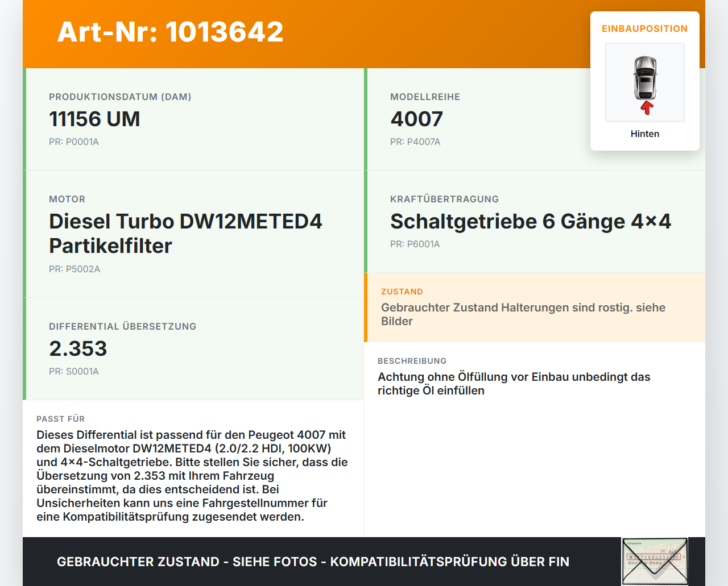Click the MOTOR Diesel Turbo DW12METED4 panel
Image resolution: width=728 pixels, height=586 pixels.
click(x=185, y=233)
